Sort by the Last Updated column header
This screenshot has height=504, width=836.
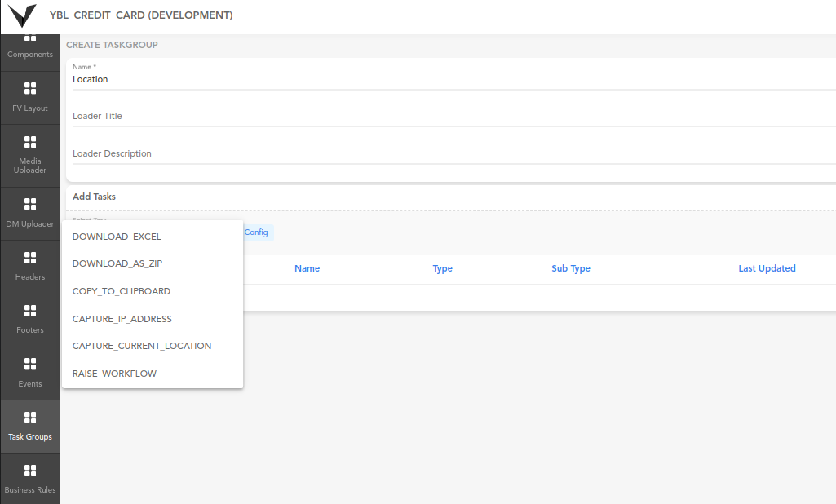point(767,268)
